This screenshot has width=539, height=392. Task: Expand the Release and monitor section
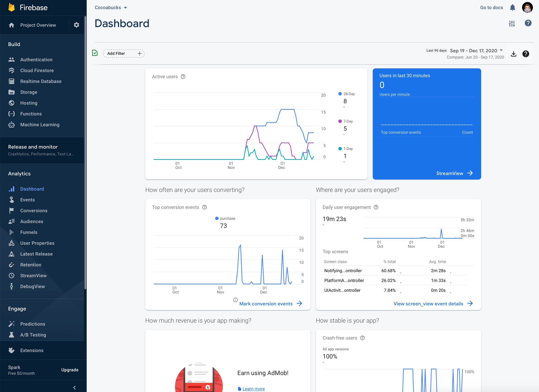click(x=42, y=150)
